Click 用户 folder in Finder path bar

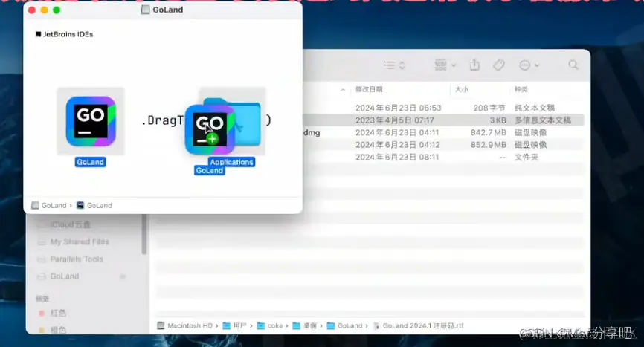pyautogui.click(x=234, y=325)
